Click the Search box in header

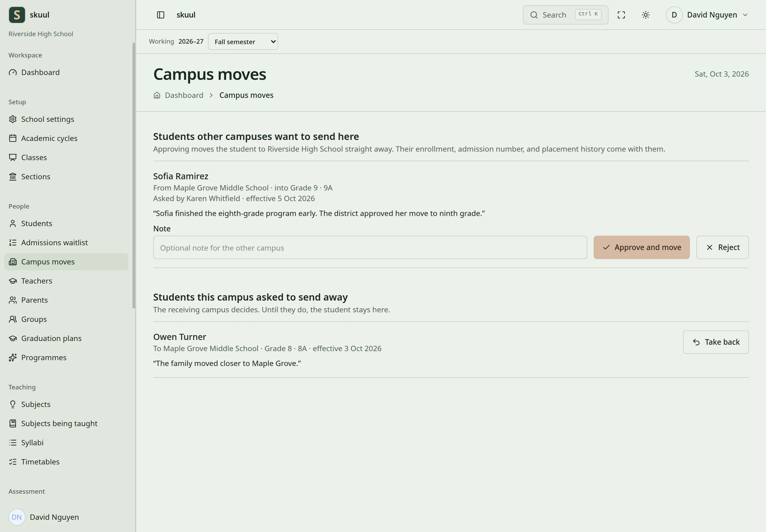point(565,15)
